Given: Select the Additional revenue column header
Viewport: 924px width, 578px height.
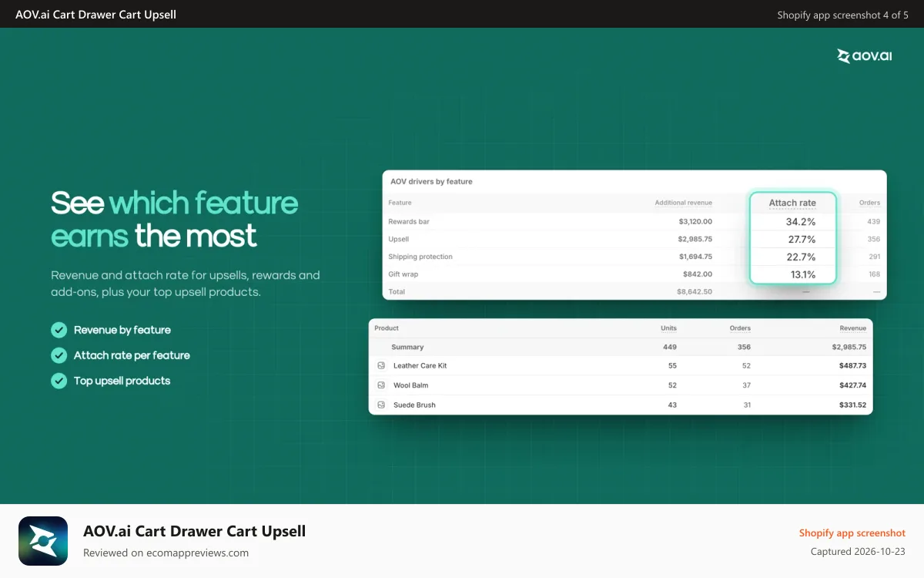Looking at the screenshot, I should (x=683, y=203).
